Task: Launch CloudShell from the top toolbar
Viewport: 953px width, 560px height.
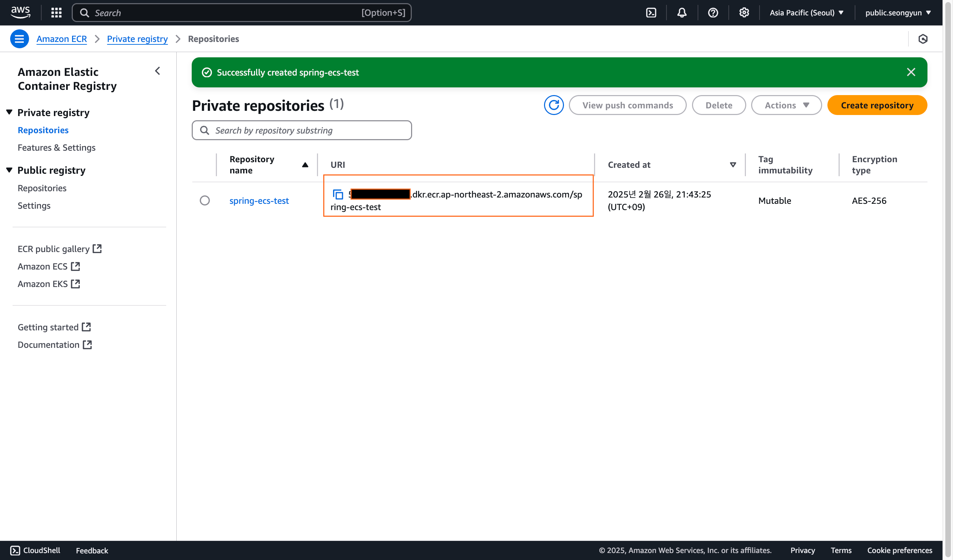Action: pos(651,13)
